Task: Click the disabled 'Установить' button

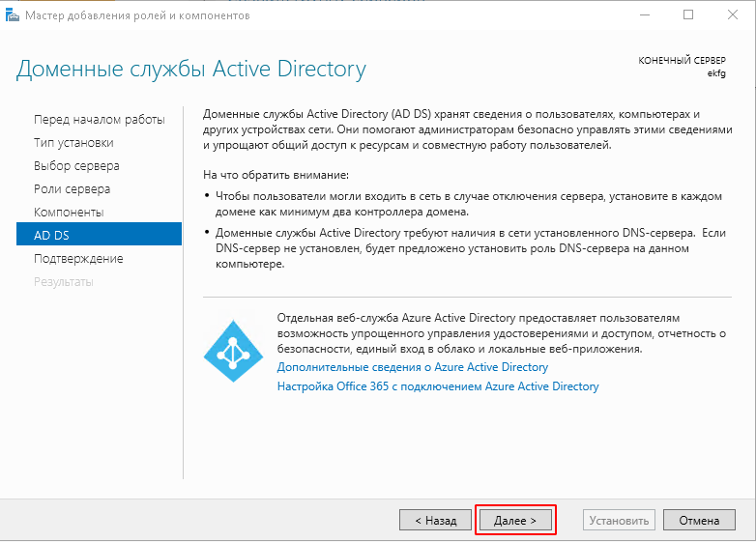Action: [620, 520]
